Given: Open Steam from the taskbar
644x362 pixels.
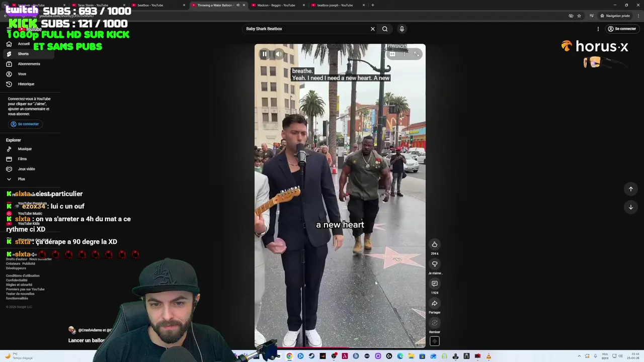Looking at the screenshot, I should pos(311,356).
